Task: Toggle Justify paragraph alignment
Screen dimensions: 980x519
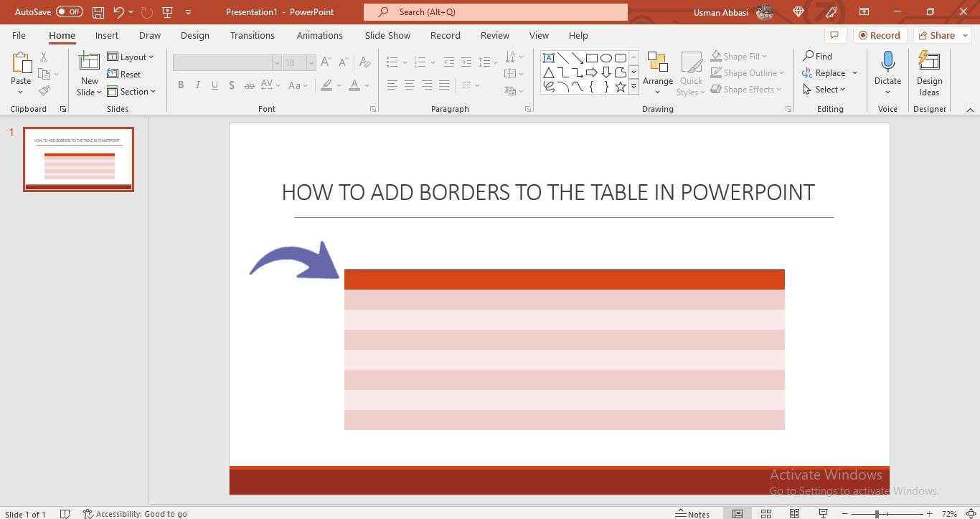Action: 443,85
